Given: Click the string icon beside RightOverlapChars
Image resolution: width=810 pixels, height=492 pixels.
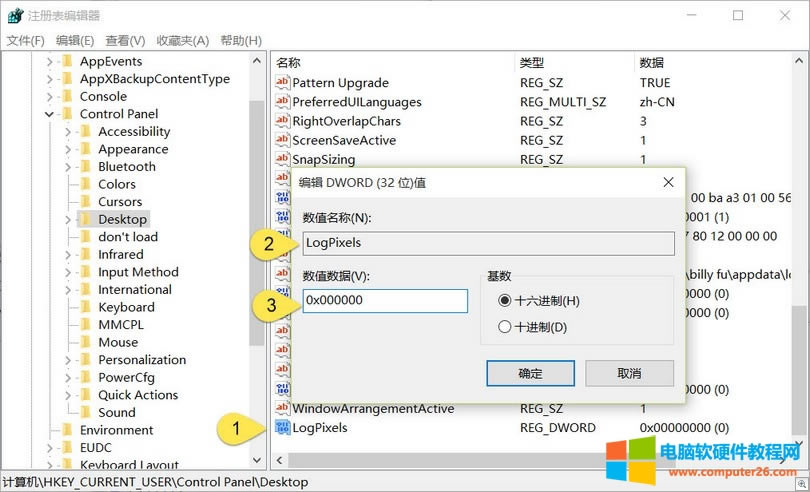Looking at the screenshot, I should point(282,121).
